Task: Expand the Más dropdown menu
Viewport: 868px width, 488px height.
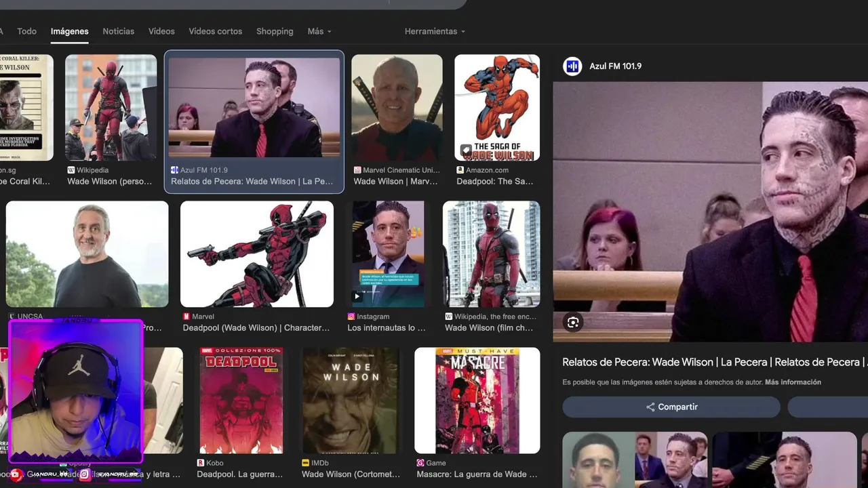Action: [319, 31]
